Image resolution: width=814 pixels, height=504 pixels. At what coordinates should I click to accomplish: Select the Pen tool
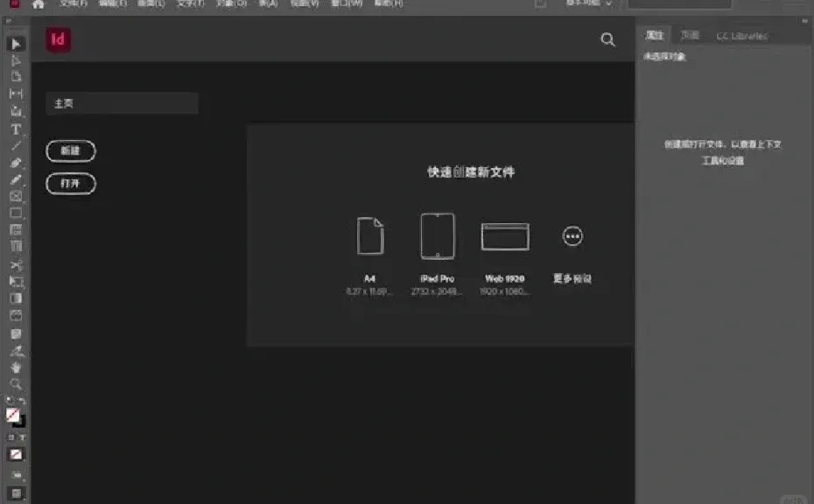point(15,164)
